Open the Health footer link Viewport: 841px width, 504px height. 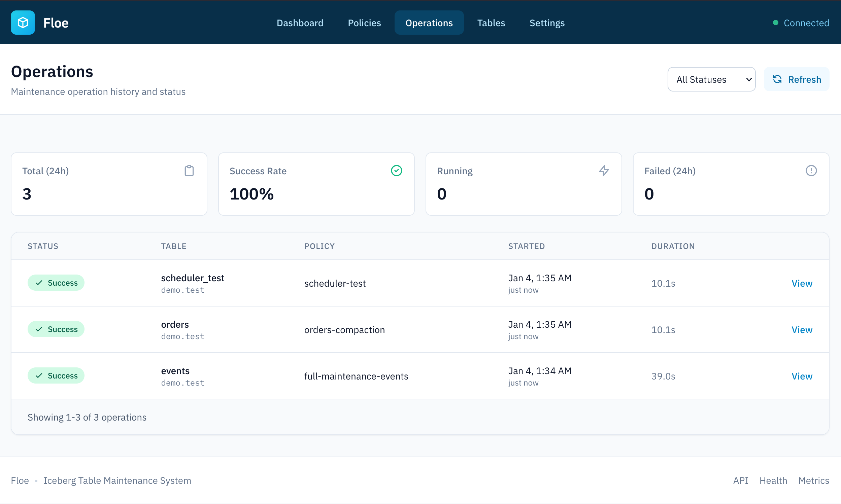773,480
